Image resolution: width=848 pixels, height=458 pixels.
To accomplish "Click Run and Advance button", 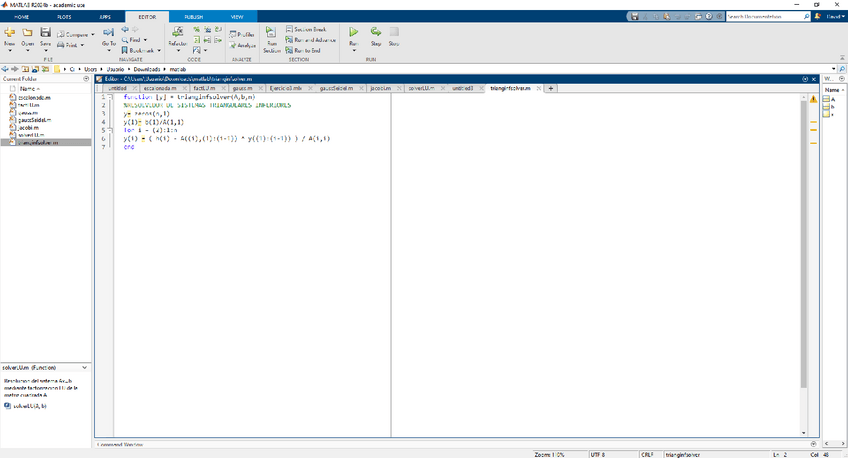I will pyautogui.click(x=312, y=40).
